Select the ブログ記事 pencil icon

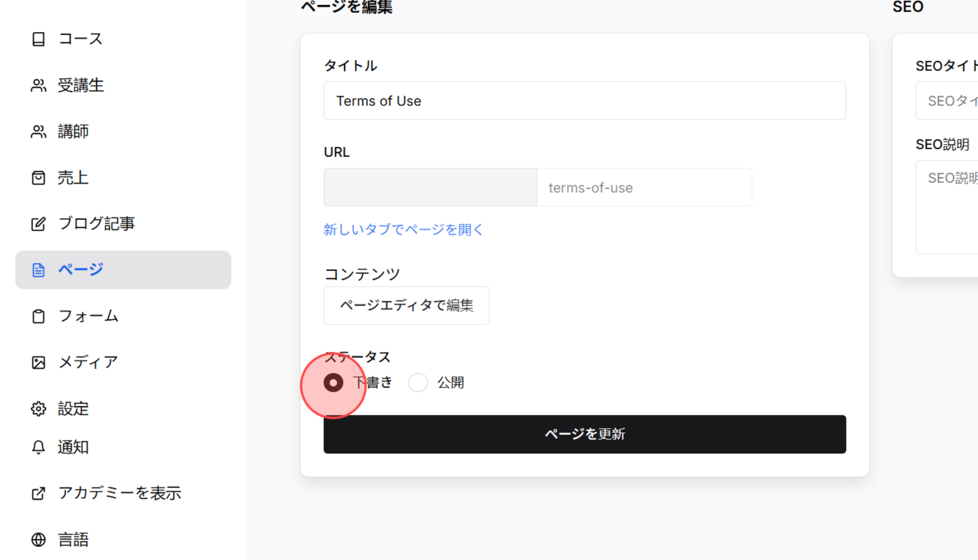(x=38, y=224)
